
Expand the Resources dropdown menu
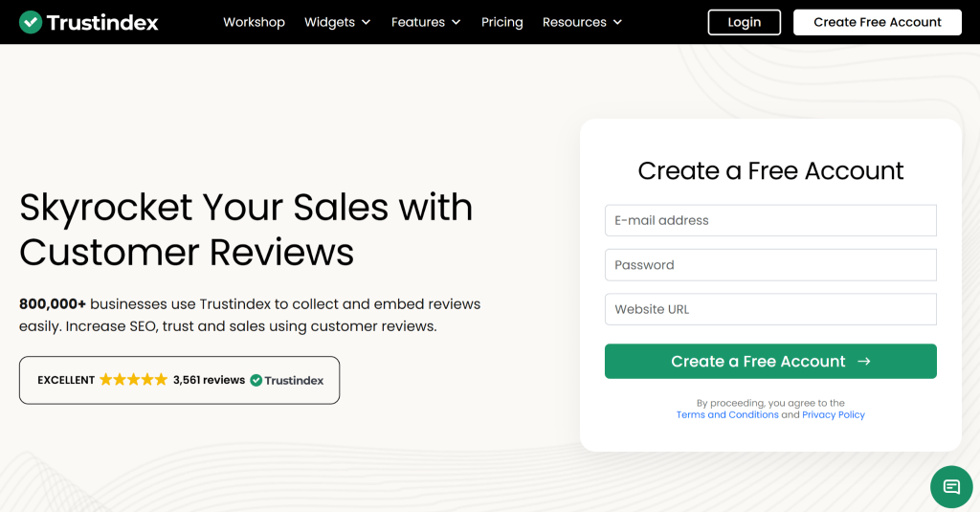click(x=582, y=22)
